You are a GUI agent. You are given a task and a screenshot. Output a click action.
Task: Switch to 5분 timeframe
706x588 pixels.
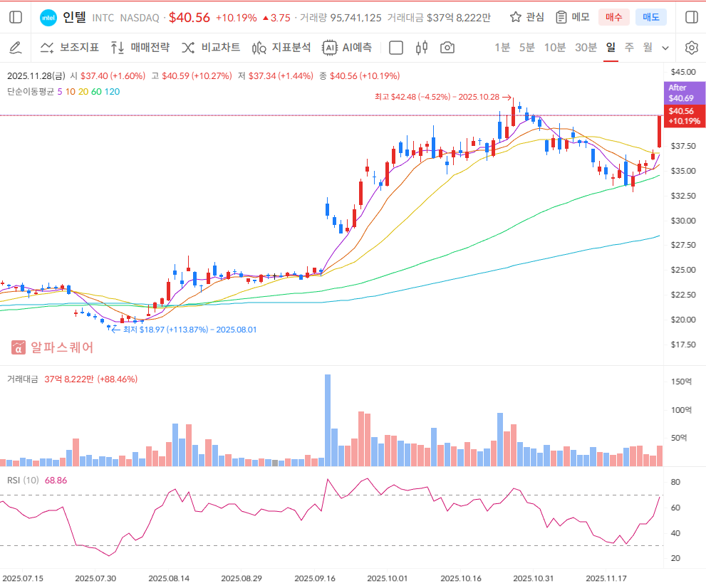click(x=527, y=48)
